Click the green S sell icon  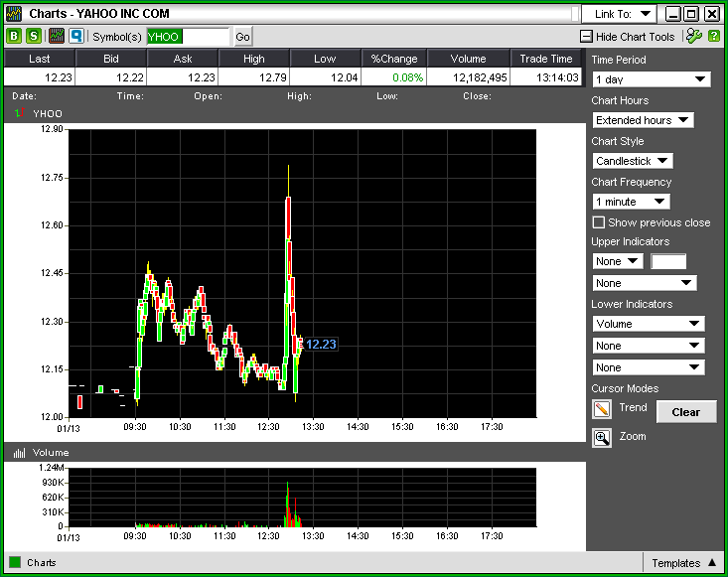coord(34,36)
